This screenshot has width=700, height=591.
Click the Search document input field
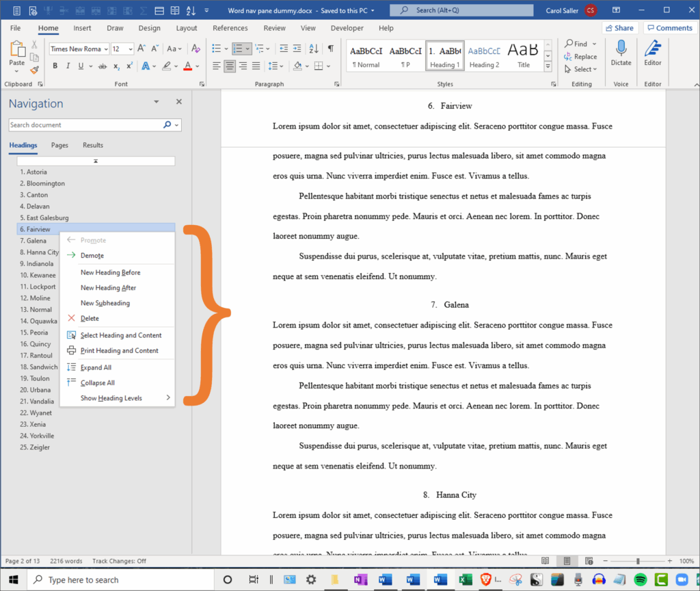tap(85, 125)
